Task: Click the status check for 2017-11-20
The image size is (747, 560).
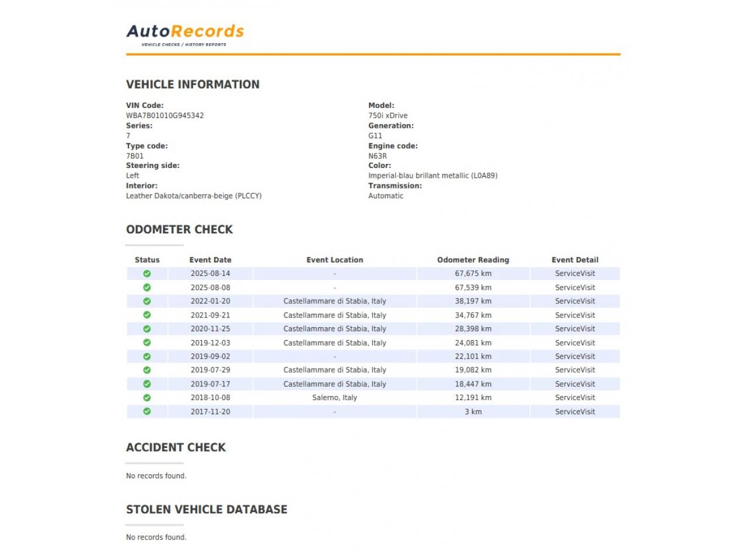Action: coord(147,412)
